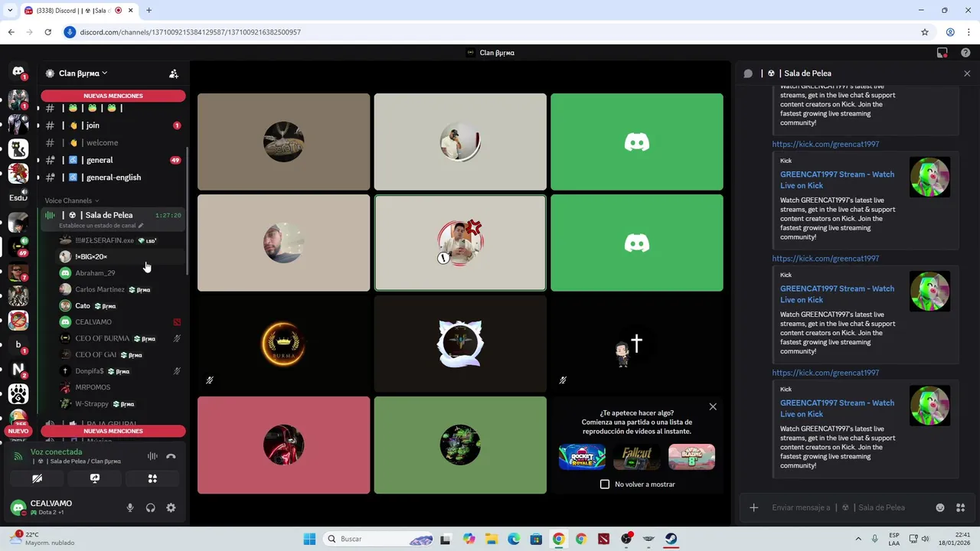Open Windows Start menu
Screen dimensions: 980x551
tap(309, 539)
